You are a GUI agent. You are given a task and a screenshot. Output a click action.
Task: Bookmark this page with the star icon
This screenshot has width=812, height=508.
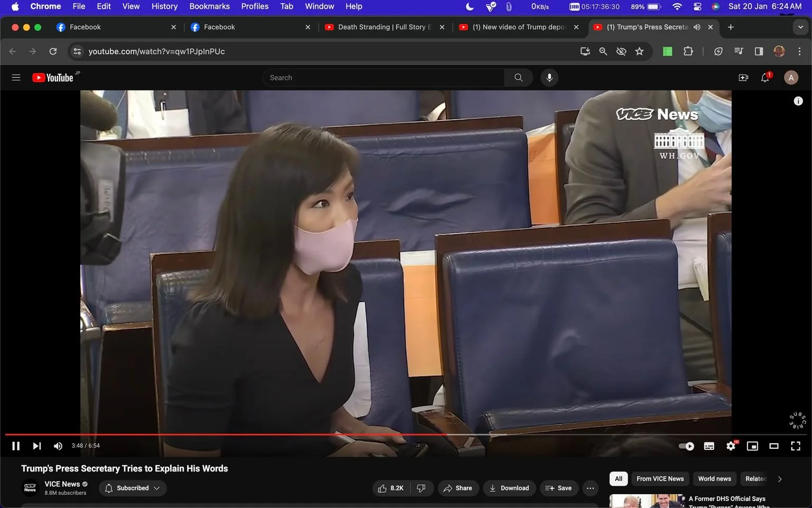pyautogui.click(x=640, y=51)
